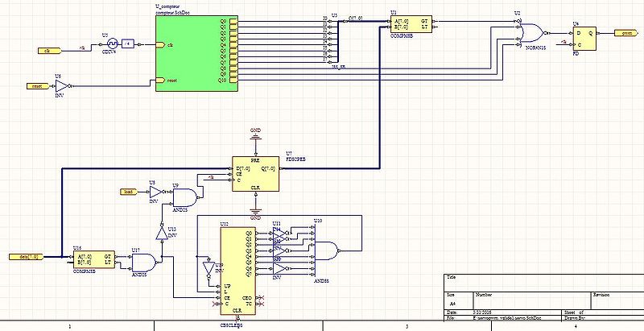The height and width of the screenshot is (331, 644).
Task: Select the U19 inverter left of U12
Action: coord(206,267)
